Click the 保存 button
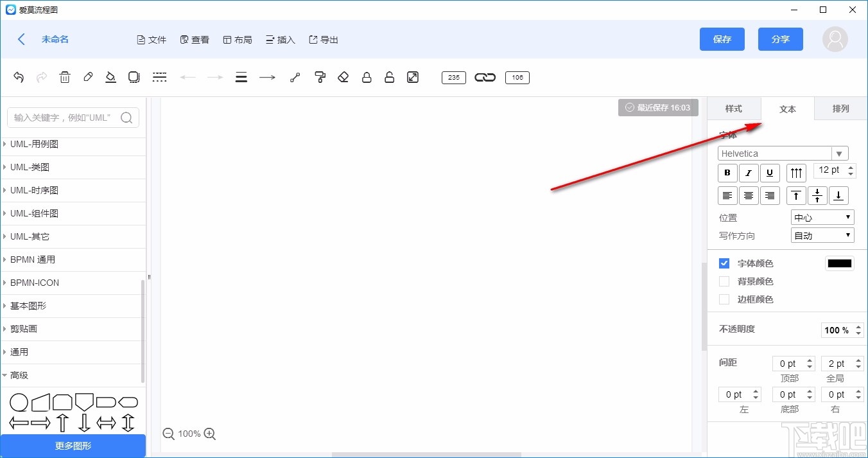Image resolution: width=868 pixels, height=458 pixels. point(722,39)
